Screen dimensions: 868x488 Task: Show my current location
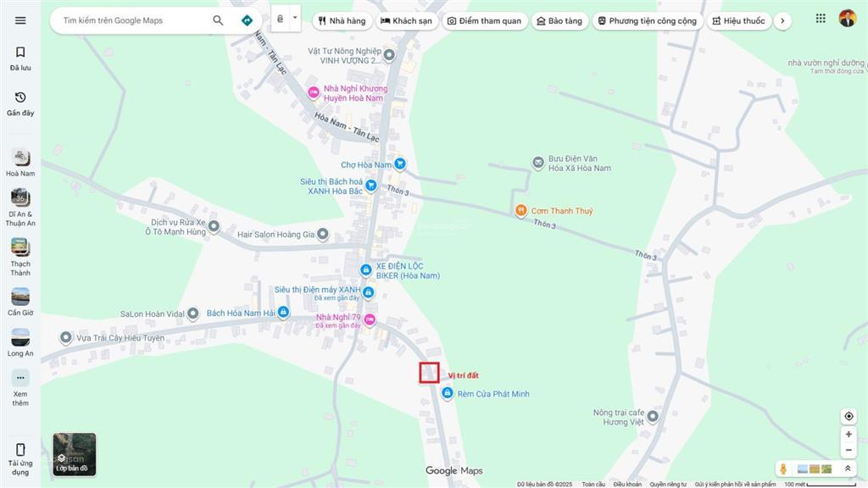(849, 416)
